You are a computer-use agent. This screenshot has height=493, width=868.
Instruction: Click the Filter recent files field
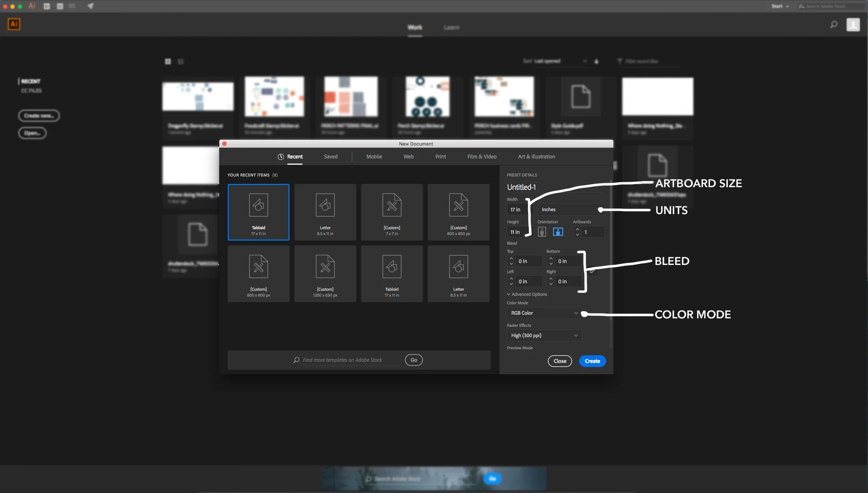[x=648, y=61]
